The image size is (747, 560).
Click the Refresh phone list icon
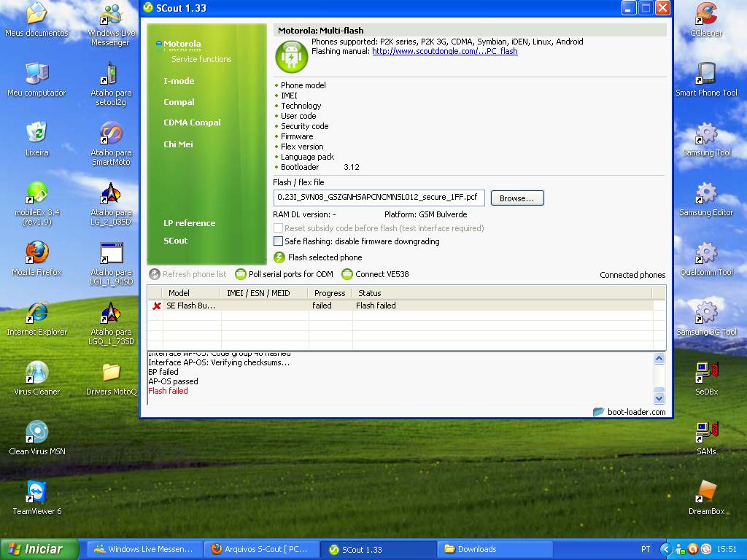[155, 274]
